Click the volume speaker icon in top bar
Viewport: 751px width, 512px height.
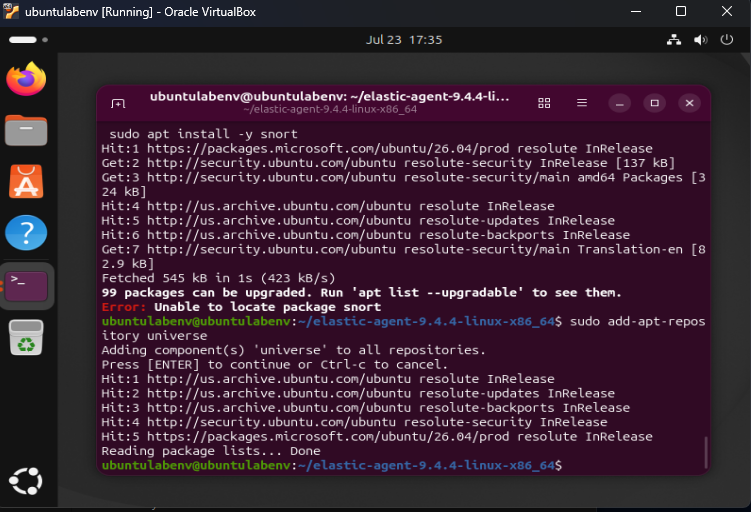coord(700,40)
